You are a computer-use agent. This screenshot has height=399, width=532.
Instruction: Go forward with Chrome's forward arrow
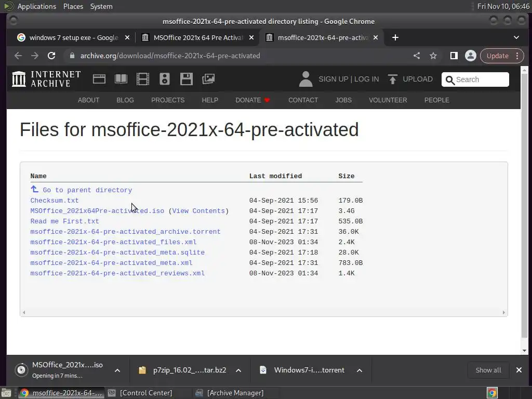click(x=35, y=56)
